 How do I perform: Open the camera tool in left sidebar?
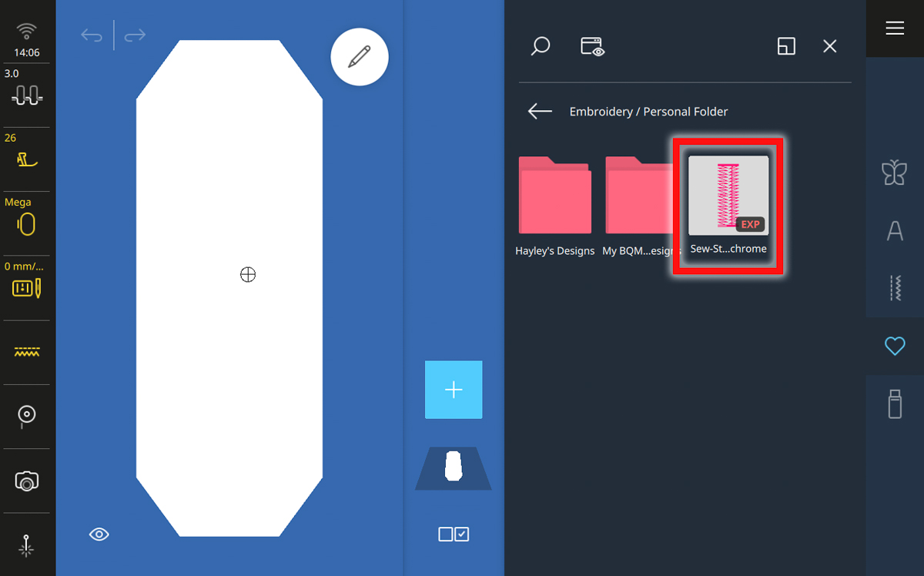click(x=27, y=481)
